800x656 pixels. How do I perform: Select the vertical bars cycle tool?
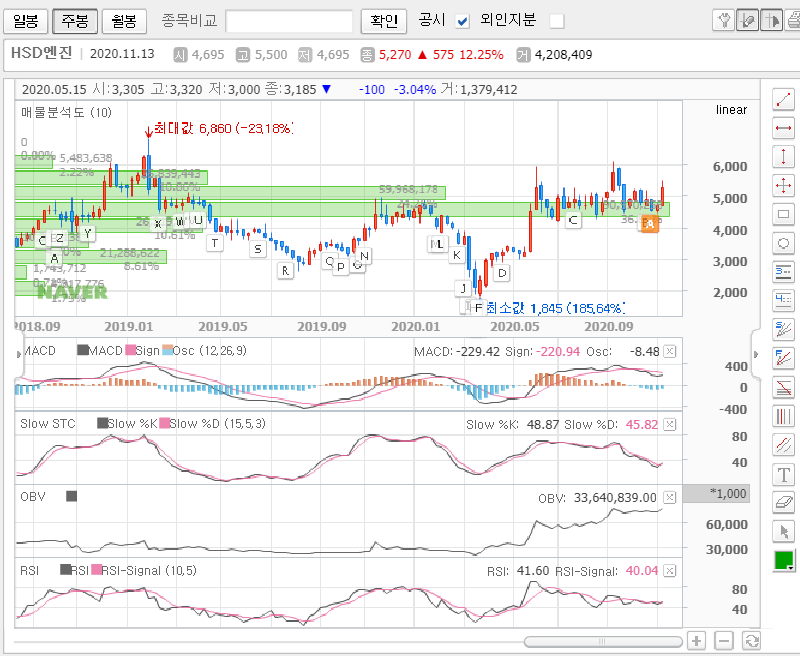783,416
